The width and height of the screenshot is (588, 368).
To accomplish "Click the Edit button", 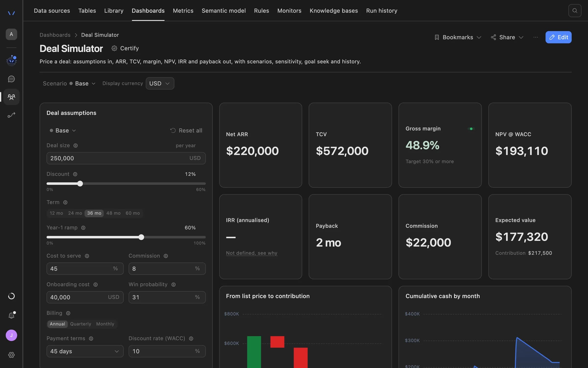I will [x=558, y=37].
